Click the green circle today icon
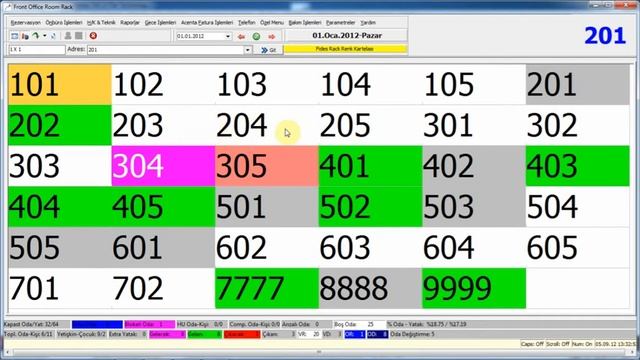This screenshot has height=360, width=640. pos(256,37)
